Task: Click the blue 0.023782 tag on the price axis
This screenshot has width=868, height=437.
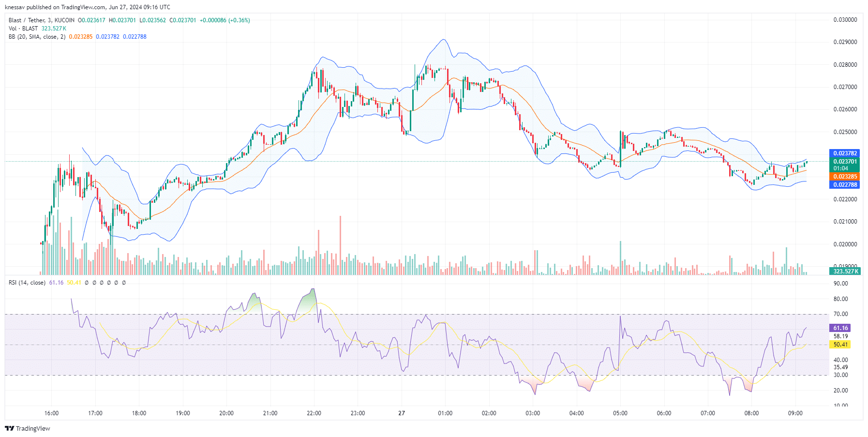Action: pyautogui.click(x=844, y=153)
